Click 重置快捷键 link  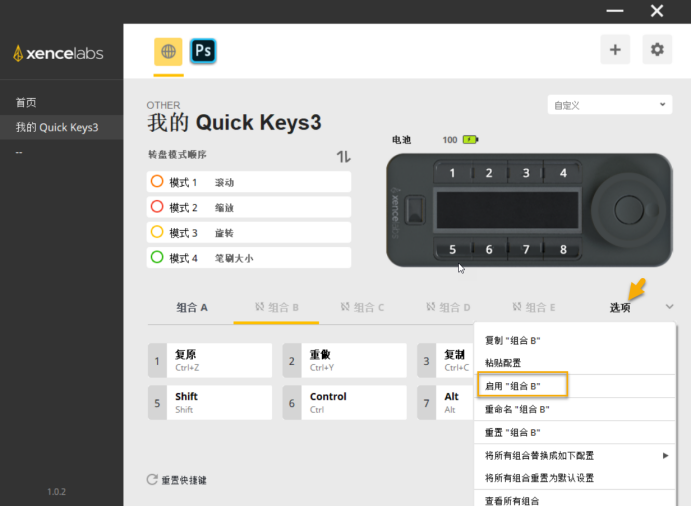coord(184,480)
